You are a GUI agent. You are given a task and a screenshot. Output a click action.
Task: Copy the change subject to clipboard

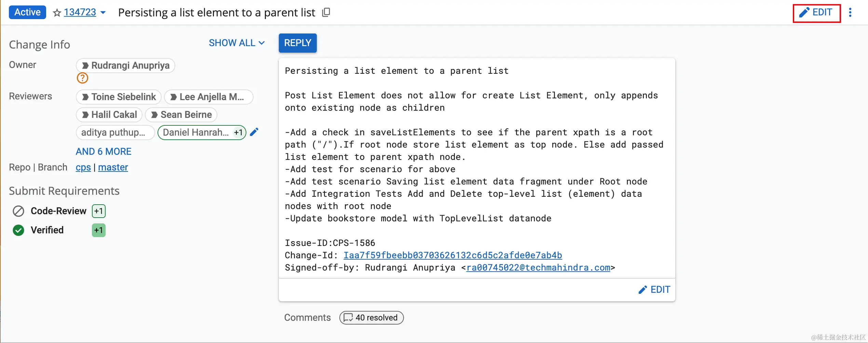click(x=326, y=13)
